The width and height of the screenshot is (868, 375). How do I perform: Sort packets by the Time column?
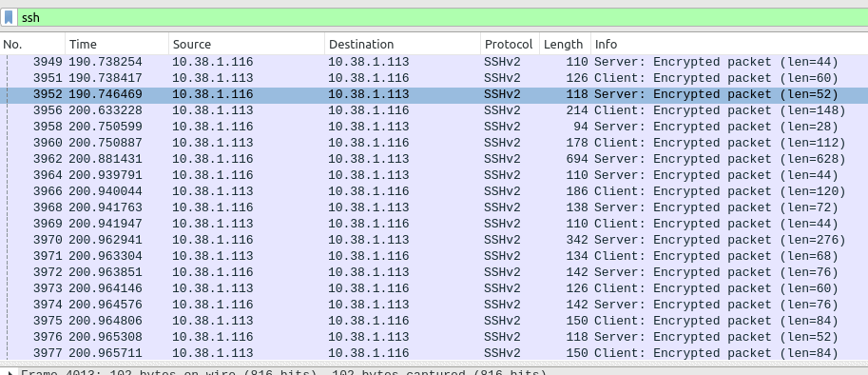117,45
